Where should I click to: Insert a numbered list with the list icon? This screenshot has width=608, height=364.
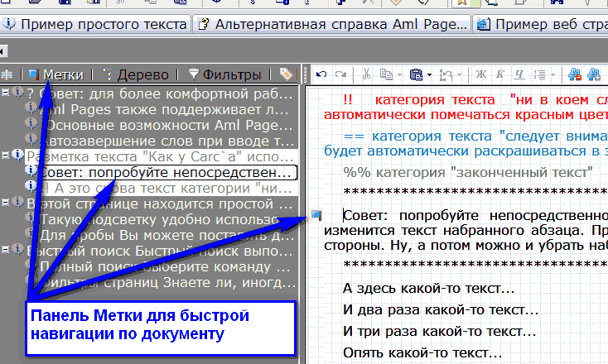(x=539, y=74)
